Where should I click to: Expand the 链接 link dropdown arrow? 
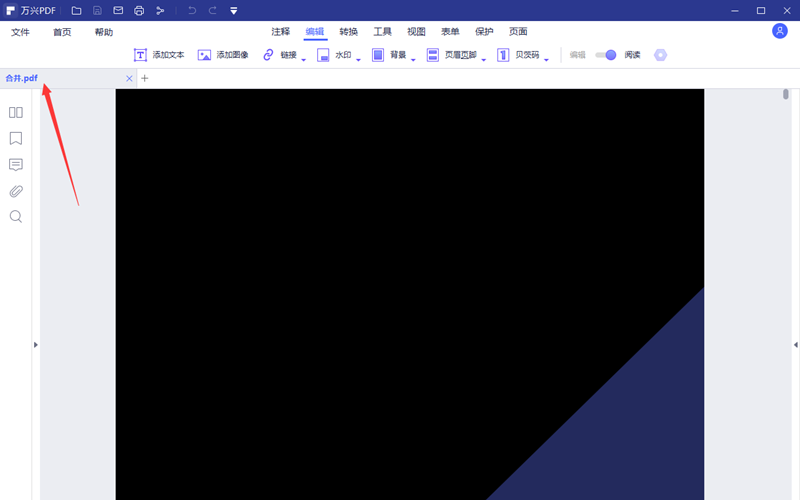303,59
